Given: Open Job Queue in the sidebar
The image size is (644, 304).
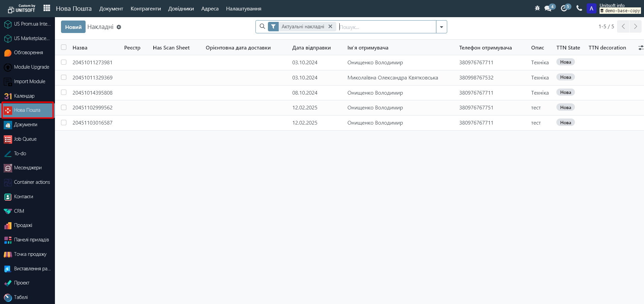Looking at the screenshot, I should tap(25, 139).
